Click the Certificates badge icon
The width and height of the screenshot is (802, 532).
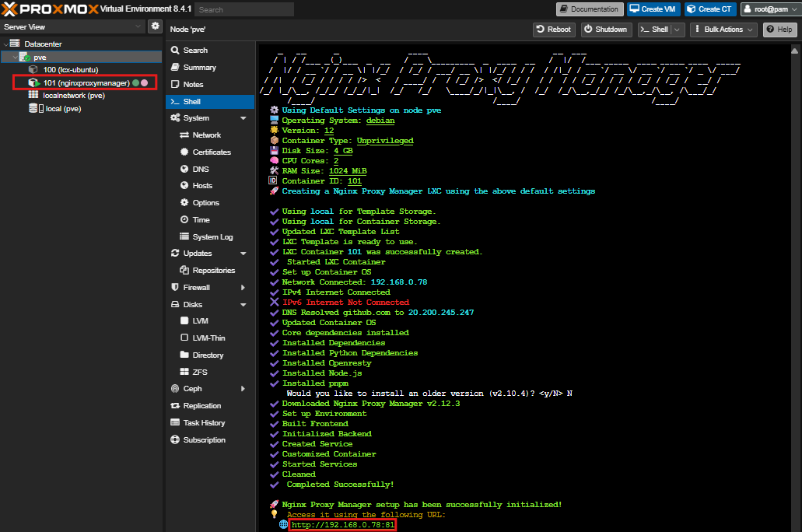tap(184, 152)
